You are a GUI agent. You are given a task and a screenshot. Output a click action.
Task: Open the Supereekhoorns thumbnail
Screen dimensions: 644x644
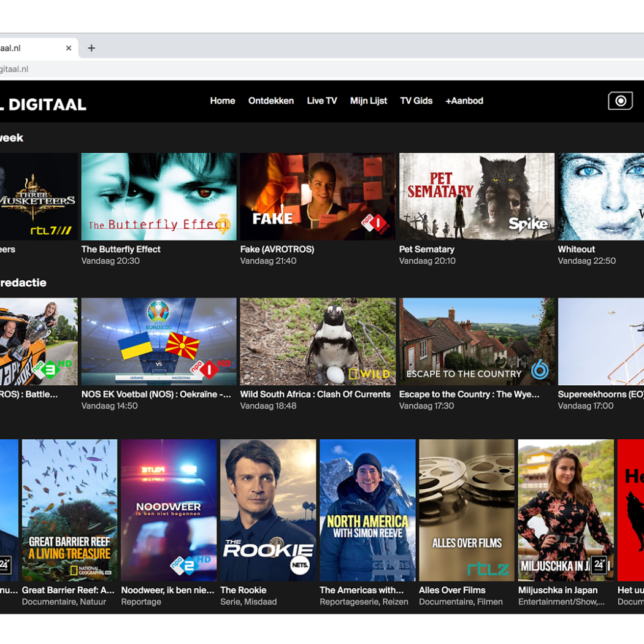pyautogui.click(x=601, y=341)
